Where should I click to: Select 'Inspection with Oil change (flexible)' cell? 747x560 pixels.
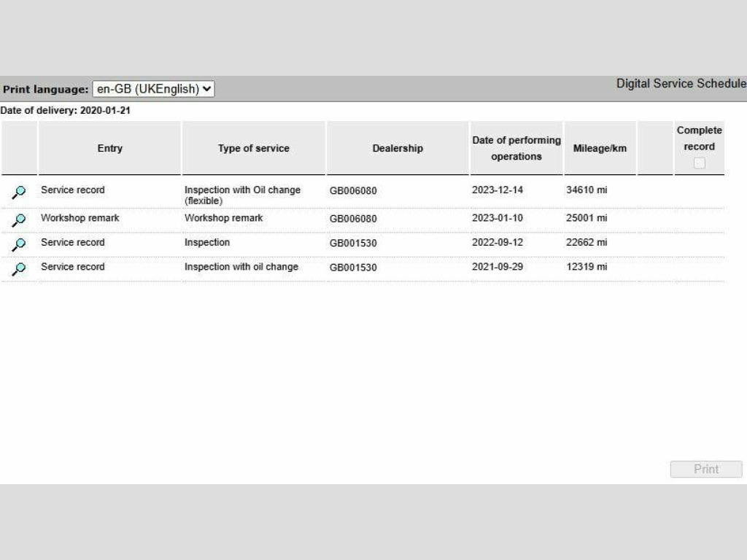242,195
